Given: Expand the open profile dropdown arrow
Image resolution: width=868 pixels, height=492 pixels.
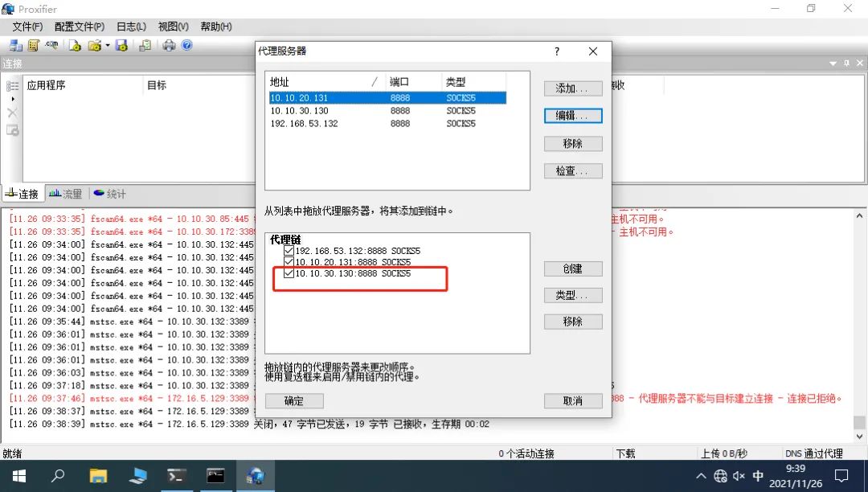Looking at the screenshot, I should pyautogui.click(x=108, y=45).
